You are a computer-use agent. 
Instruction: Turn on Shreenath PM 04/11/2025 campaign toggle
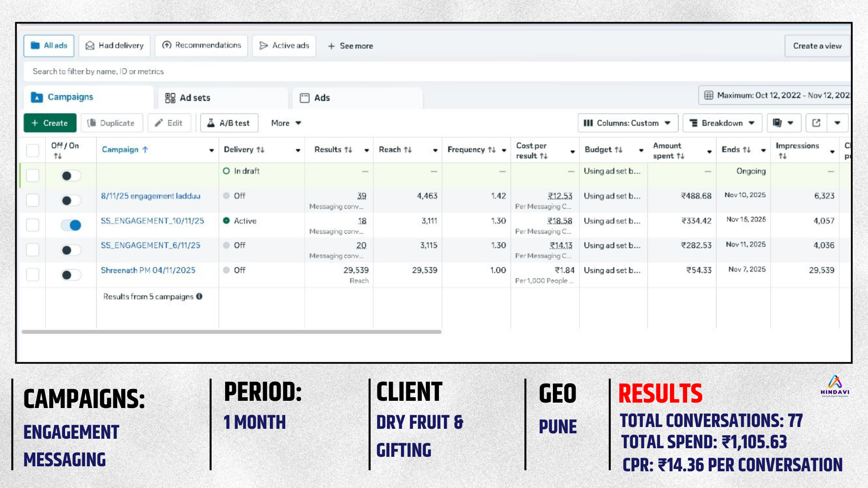[x=71, y=275]
